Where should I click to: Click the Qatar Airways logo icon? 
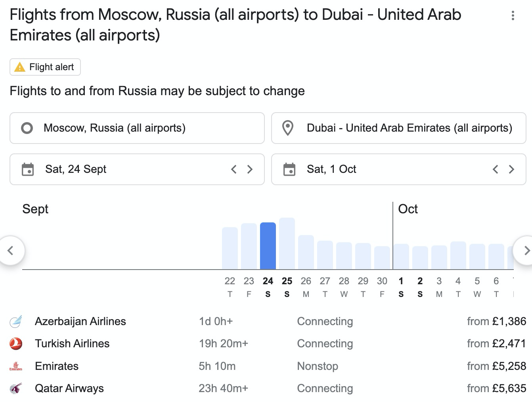pyautogui.click(x=16, y=389)
